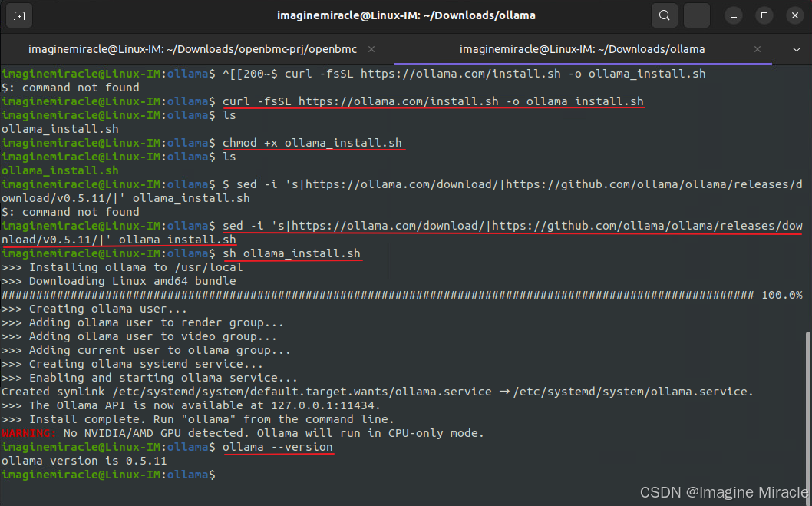This screenshot has height=506, width=812.
Task: Click the empty prompt on the last line
Action: coord(108,475)
